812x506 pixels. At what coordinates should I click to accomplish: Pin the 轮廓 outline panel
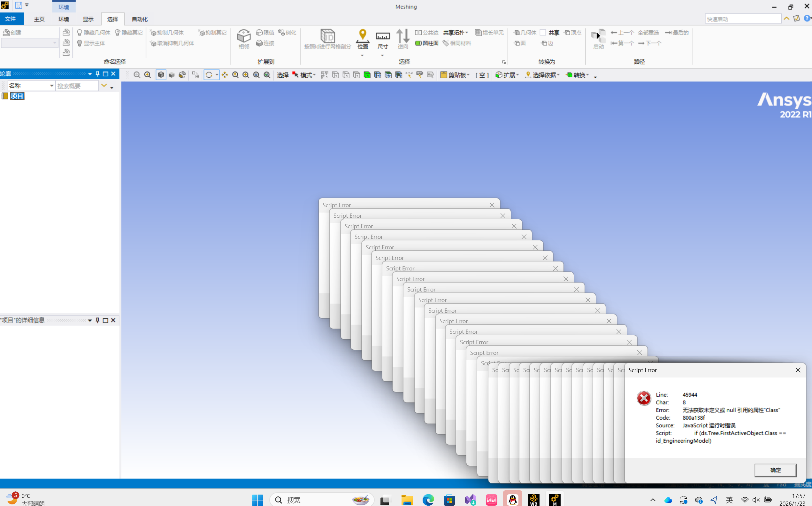click(x=98, y=74)
